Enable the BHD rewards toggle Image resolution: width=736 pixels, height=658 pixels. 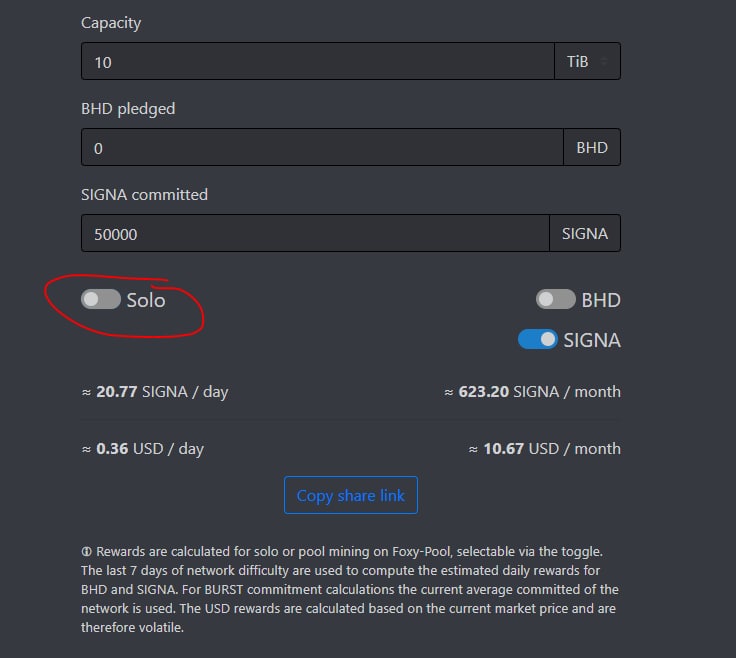tap(555, 299)
